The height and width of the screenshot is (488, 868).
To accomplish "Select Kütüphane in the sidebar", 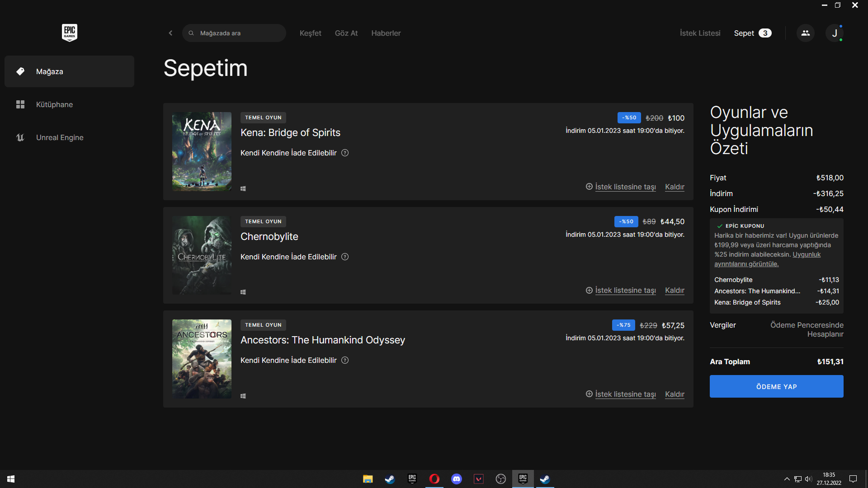I will [69, 104].
